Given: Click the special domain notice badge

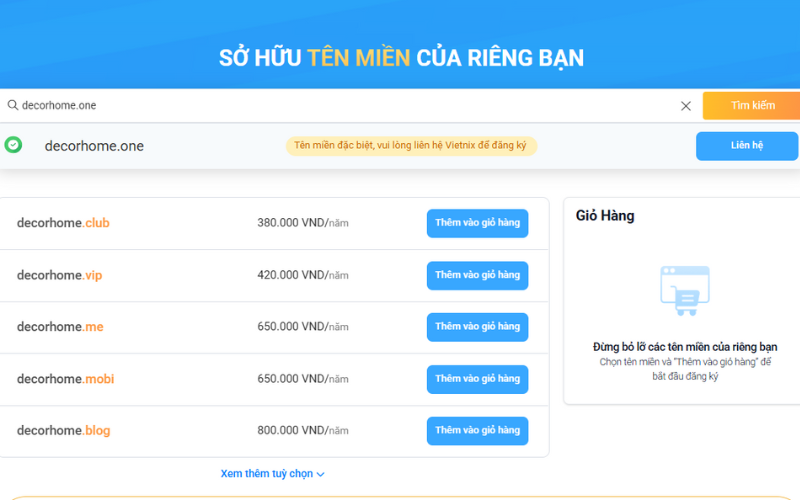Looking at the screenshot, I should (x=411, y=146).
